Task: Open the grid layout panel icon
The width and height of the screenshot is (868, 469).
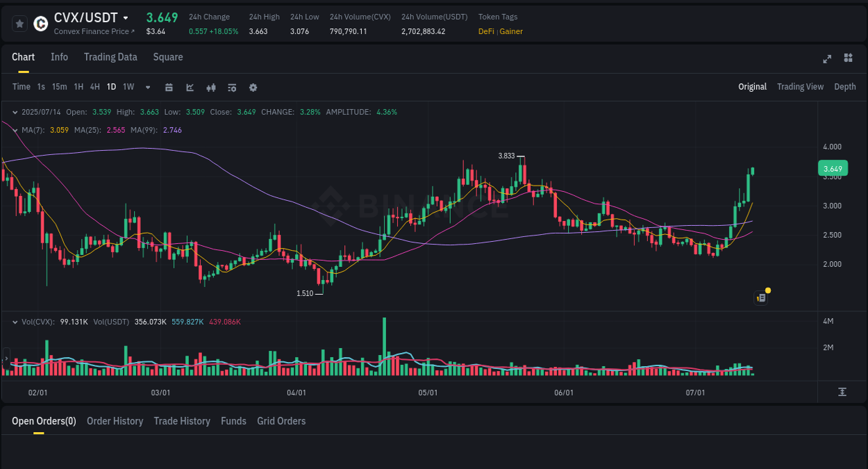Action: click(848, 58)
